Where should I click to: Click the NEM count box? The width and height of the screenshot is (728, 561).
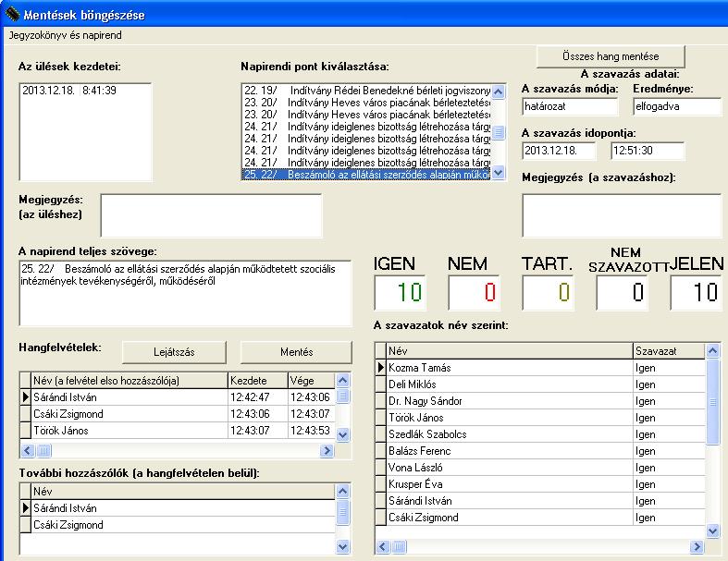coord(474,292)
